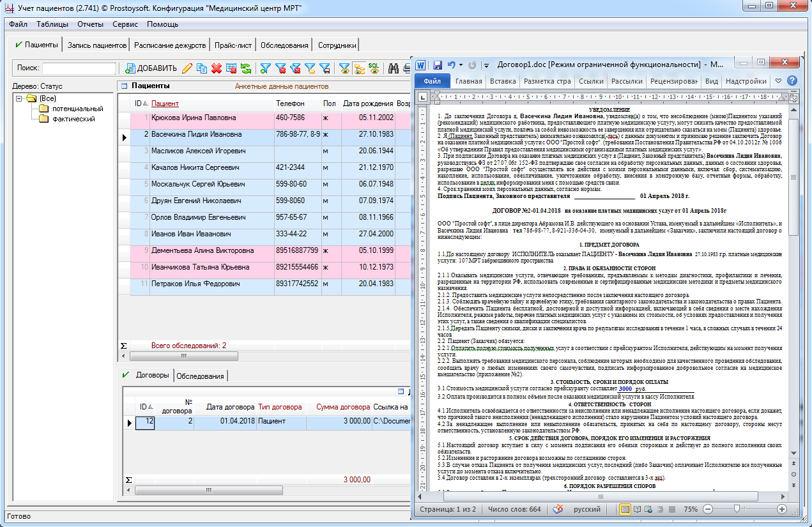Viewport: 812px width, 527px height.
Task: Click the Save icon in Word
Action: [438, 65]
